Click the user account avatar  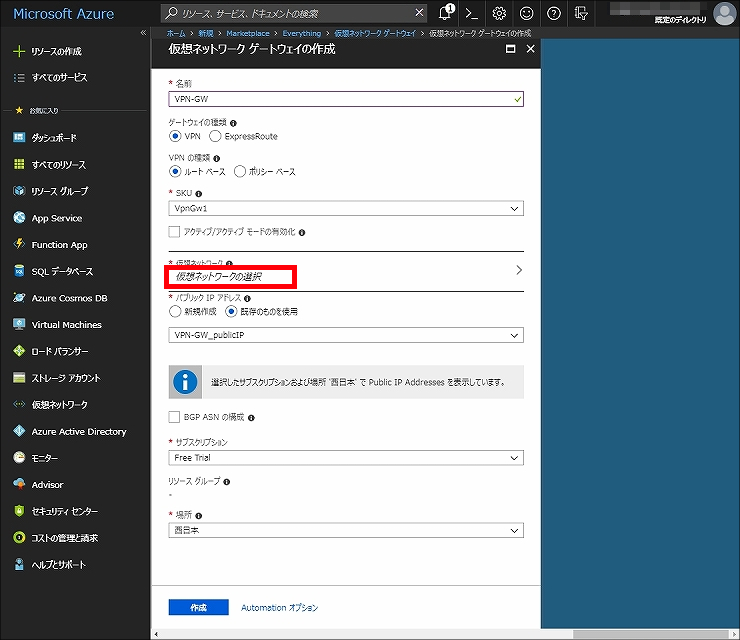(x=724, y=13)
